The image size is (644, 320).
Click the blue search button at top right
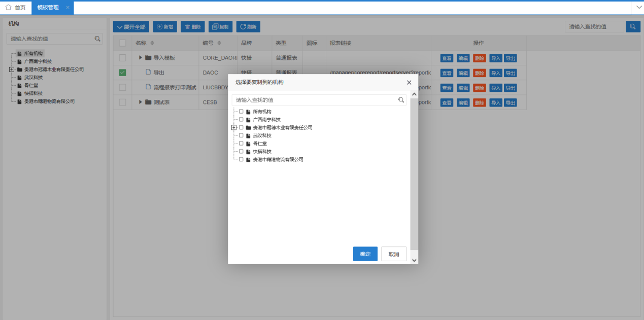(x=633, y=27)
